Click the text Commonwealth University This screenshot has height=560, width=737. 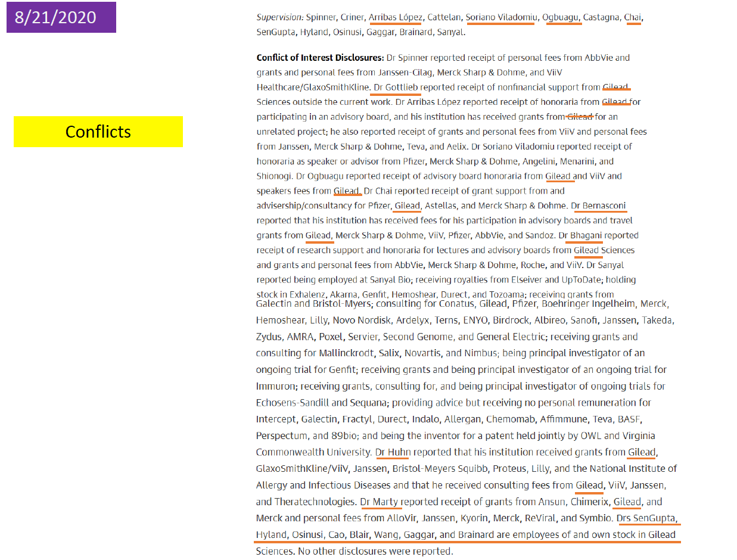pos(312,452)
